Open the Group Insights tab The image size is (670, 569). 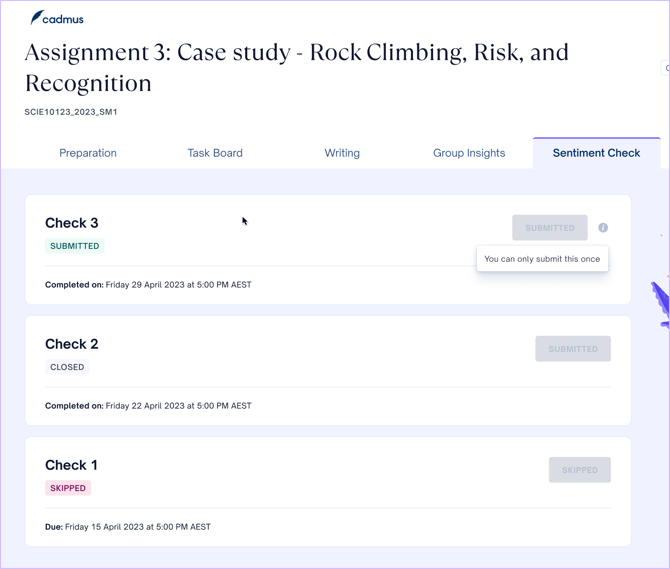coord(469,153)
